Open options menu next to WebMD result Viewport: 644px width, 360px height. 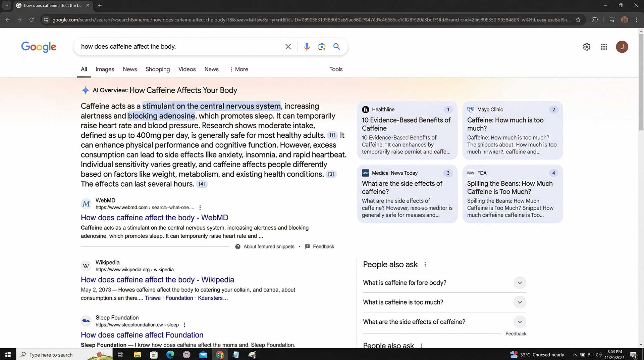pos(200,207)
